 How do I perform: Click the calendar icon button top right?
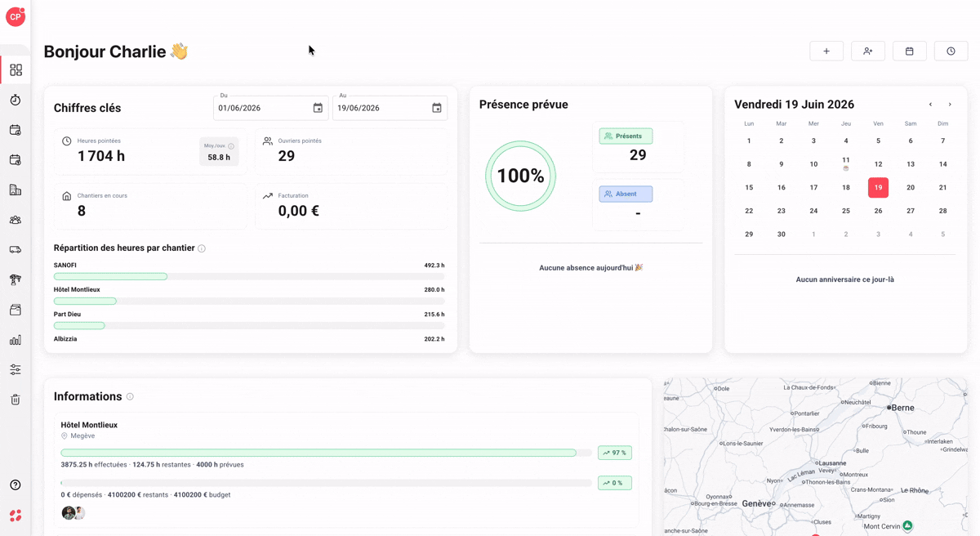point(910,51)
